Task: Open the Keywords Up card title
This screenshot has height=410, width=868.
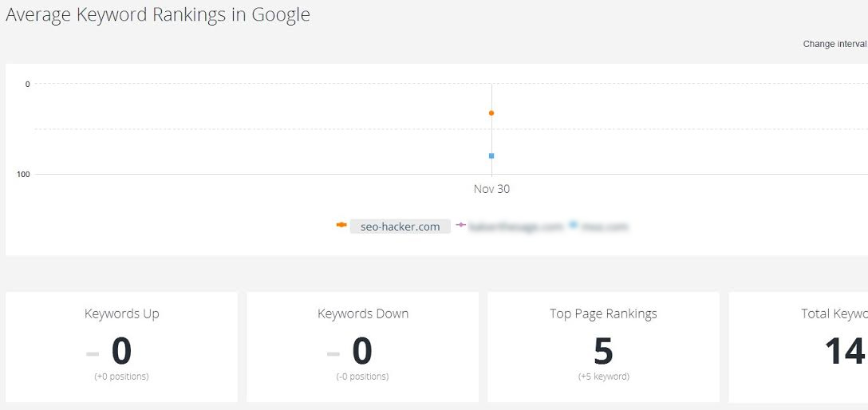Action: point(122,313)
